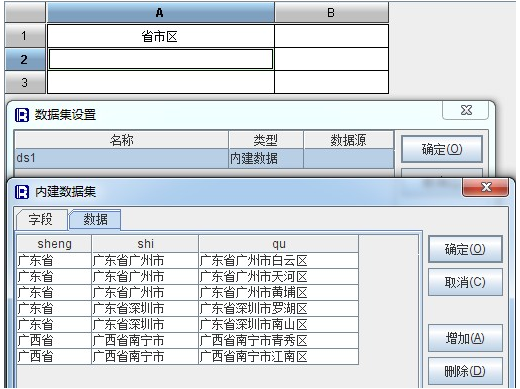Click the qu column header

[x=279, y=244]
